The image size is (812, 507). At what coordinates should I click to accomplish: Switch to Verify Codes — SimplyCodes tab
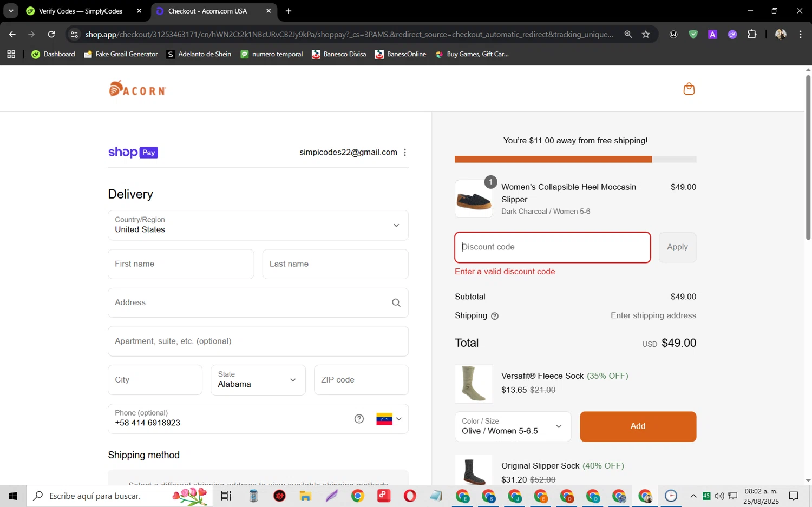[80, 11]
